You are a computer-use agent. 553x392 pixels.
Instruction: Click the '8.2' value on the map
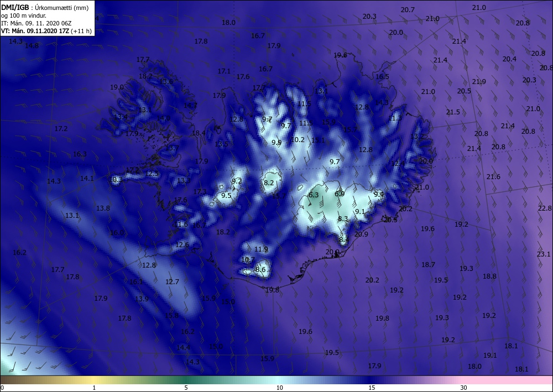[x=269, y=182]
